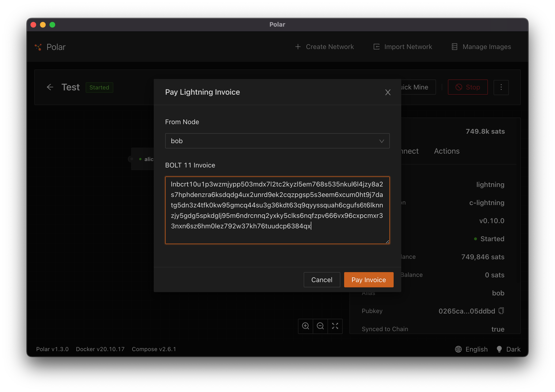The image size is (555, 392).
Task: Click the Create Network icon
Action: [297, 47]
